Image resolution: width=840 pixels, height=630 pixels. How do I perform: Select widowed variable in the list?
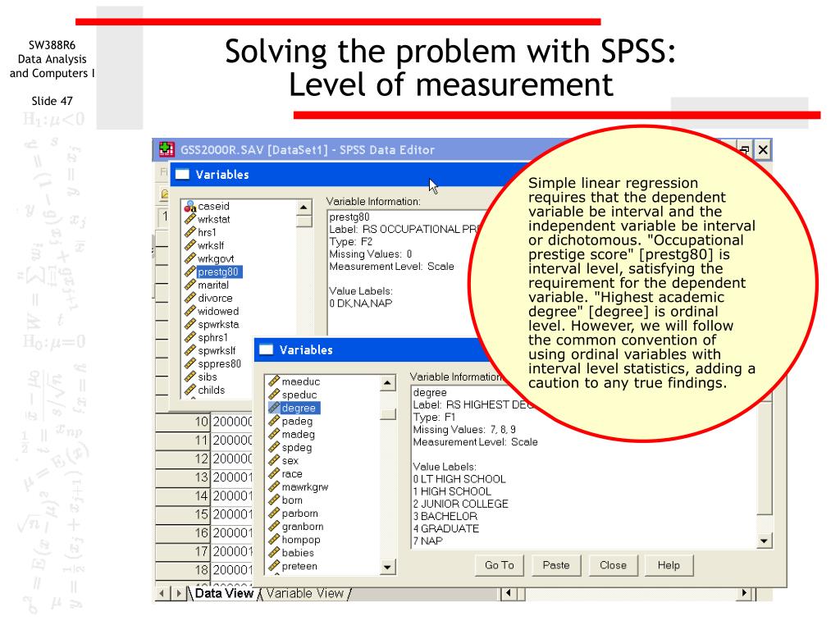(x=218, y=311)
